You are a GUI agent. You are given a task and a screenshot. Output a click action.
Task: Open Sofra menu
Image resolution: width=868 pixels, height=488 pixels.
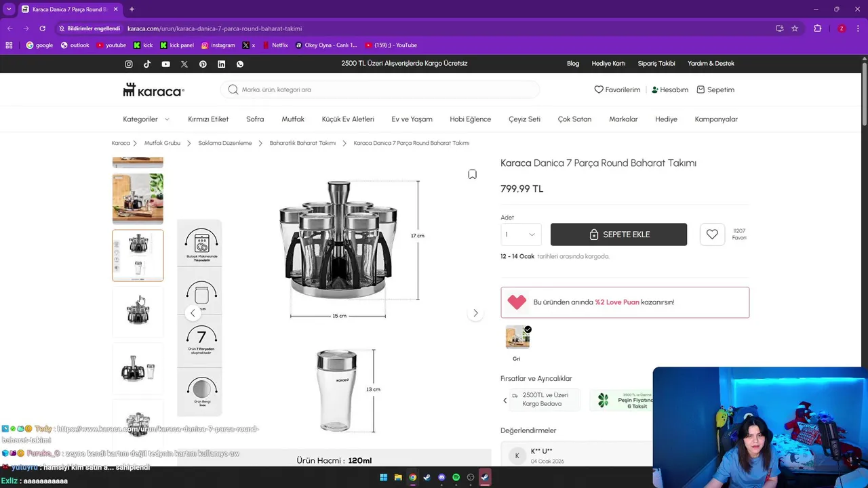(255, 119)
